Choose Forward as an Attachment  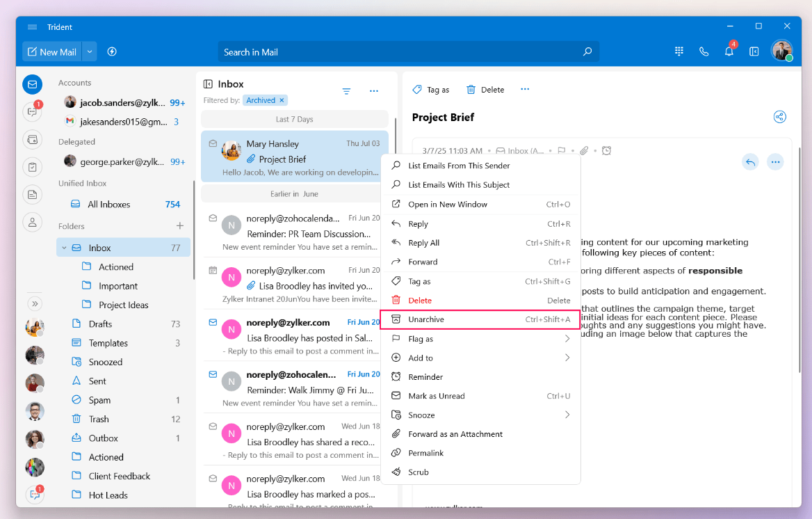tap(480, 435)
